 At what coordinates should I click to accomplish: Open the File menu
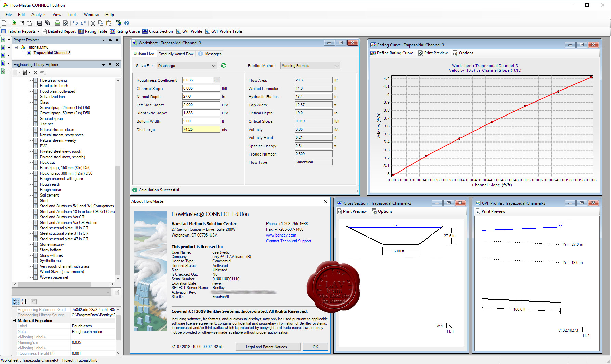(9, 15)
